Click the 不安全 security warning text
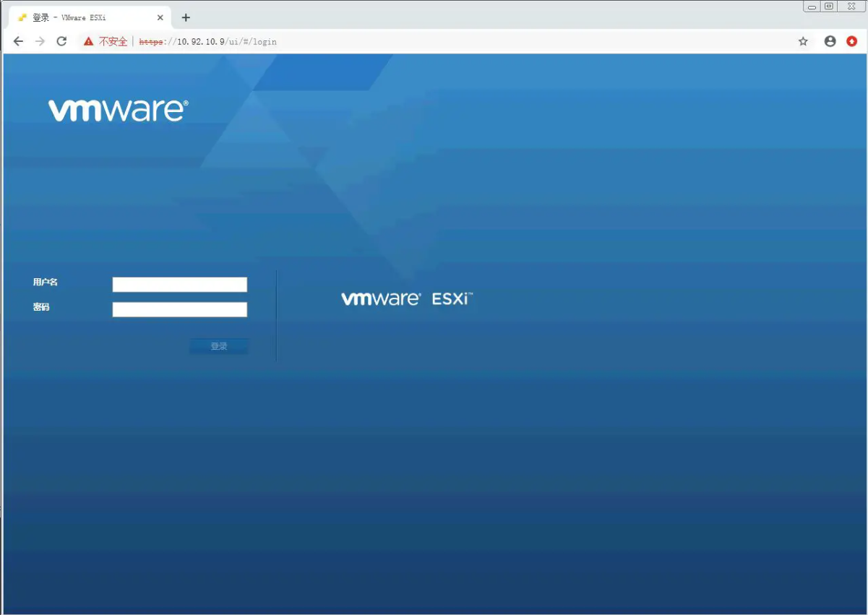The height and width of the screenshot is (615, 868). pyautogui.click(x=113, y=42)
